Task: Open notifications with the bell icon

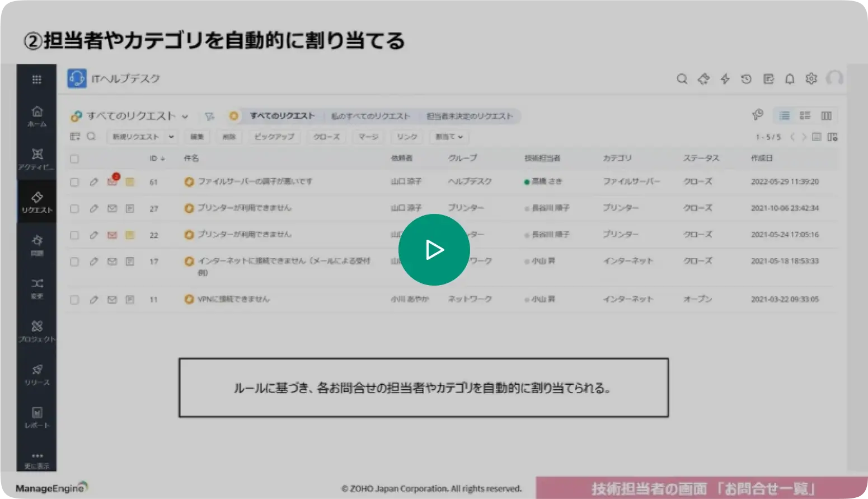Action: 790,79
